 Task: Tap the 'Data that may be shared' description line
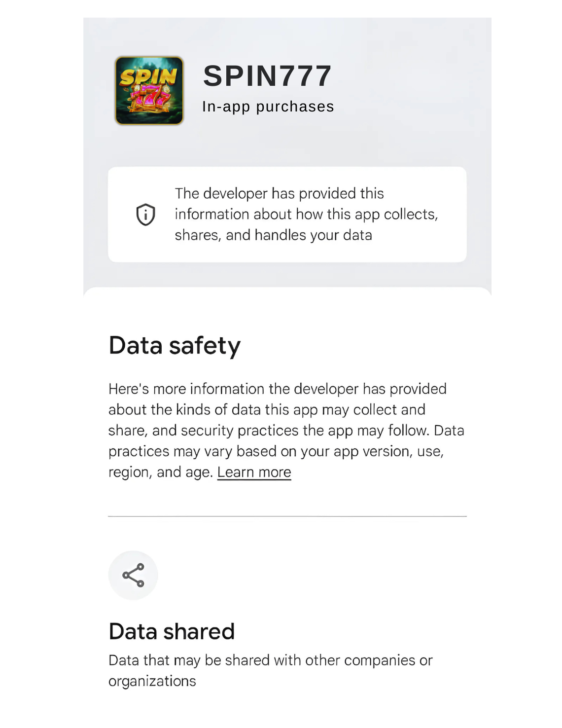pyautogui.click(x=270, y=660)
